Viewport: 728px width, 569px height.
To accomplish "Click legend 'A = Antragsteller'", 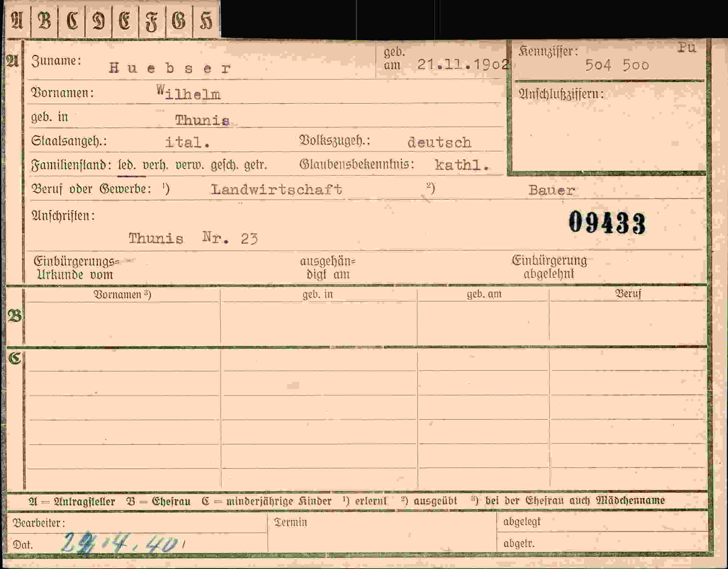I will pos(72,502).
